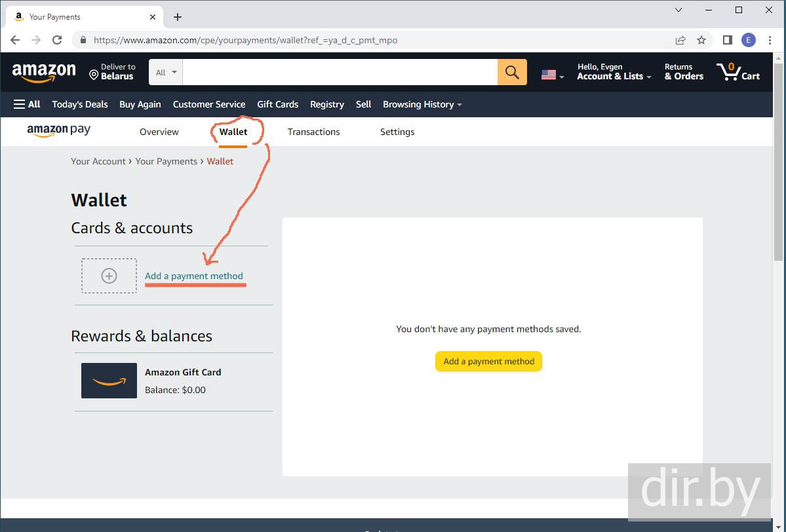Image resolution: width=786 pixels, height=532 pixels.
Task: Open Registry
Action: click(327, 104)
